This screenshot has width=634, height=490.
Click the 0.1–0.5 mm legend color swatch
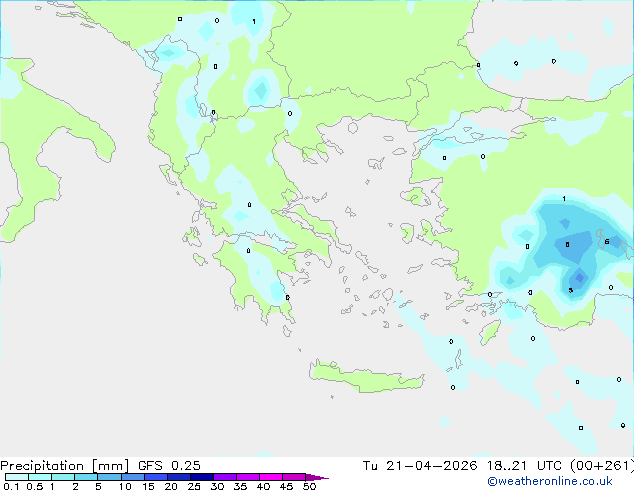click(x=17, y=477)
